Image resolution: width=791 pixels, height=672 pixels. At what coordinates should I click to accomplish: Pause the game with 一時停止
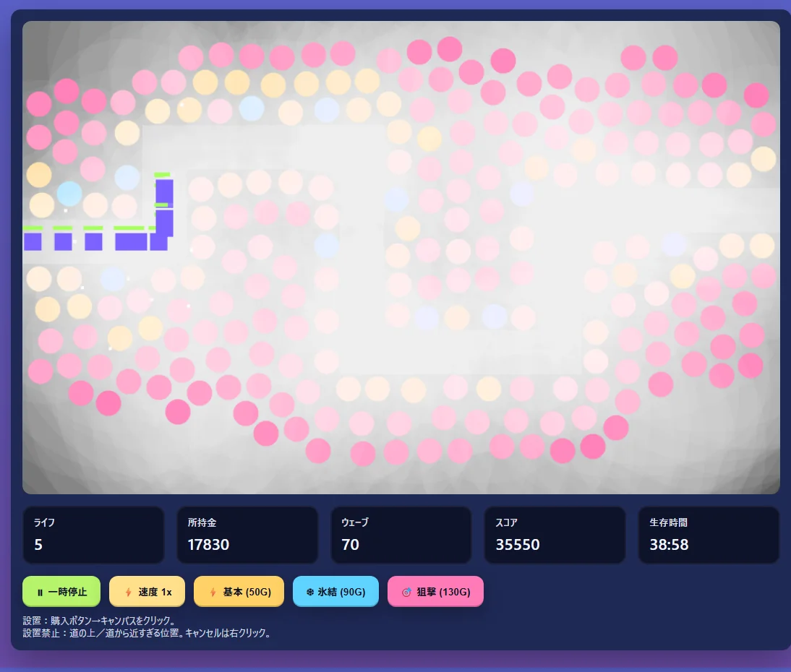[61, 592]
